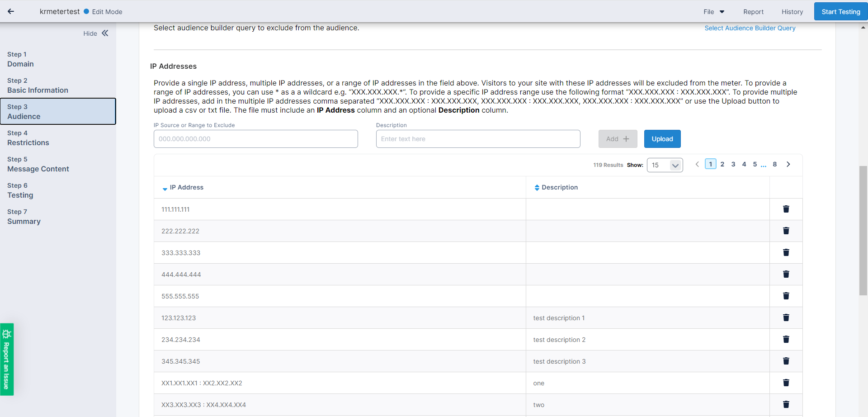This screenshot has height=417, width=868.
Task: Click the Start Testing button
Action: pyautogui.click(x=840, y=12)
